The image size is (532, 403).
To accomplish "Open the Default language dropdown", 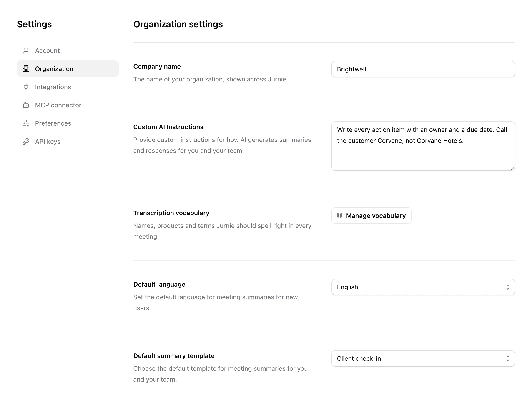I will click(x=423, y=287).
